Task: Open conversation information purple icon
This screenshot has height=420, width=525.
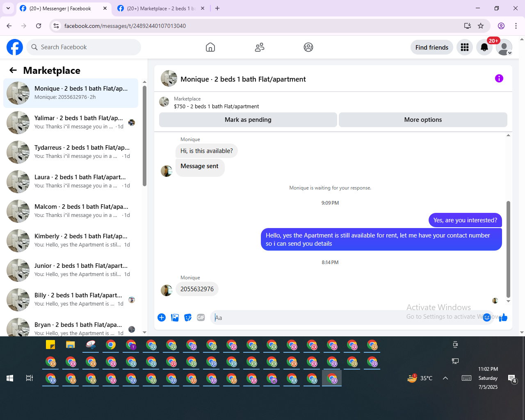Action: click(499, 78)
